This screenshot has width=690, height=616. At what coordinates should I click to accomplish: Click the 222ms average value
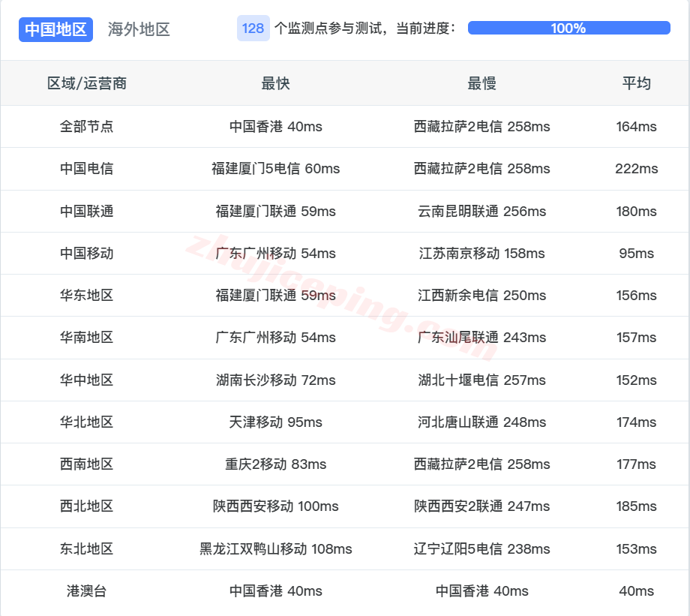tap(636, 168)
